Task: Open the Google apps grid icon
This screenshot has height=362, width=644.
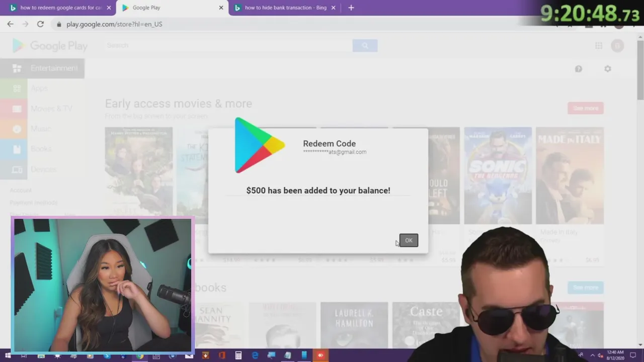Action: (599, 46)
